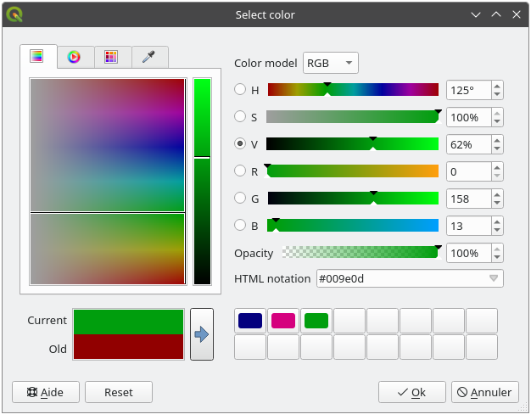
Task: Switch to the color wheel tab
Action: point(75,57)
